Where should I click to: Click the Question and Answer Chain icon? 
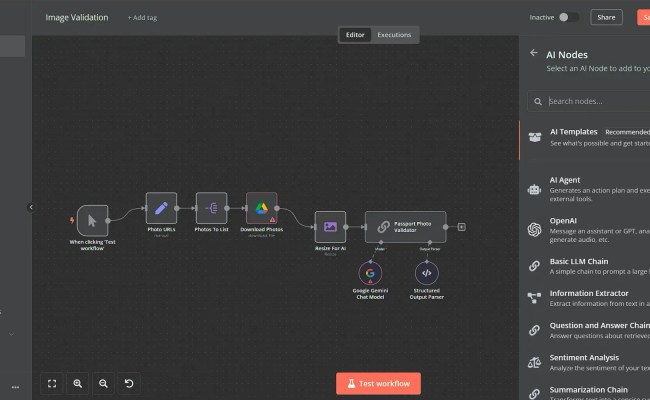534,330
